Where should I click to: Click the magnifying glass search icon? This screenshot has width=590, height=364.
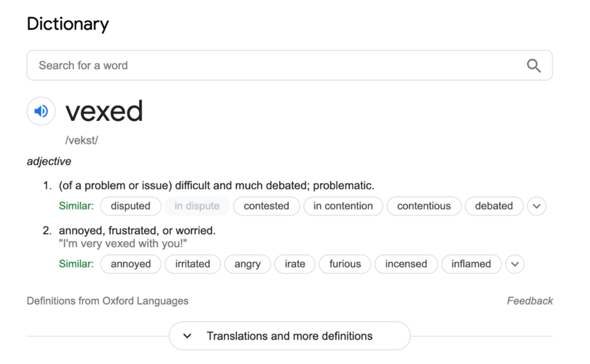click(x=533, y=65)
